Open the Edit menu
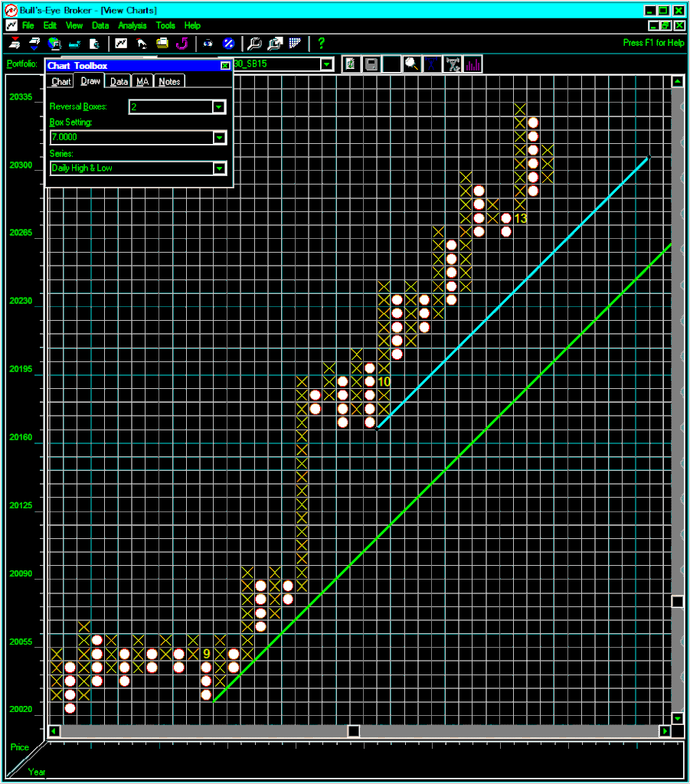 click(50, 25)
